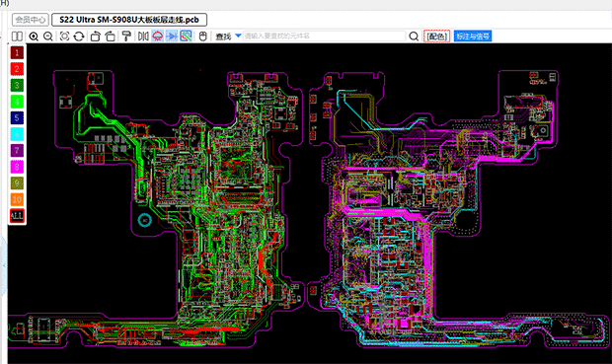Toggle the layer routing display icon
612x364 pixels.
[187, 36]
